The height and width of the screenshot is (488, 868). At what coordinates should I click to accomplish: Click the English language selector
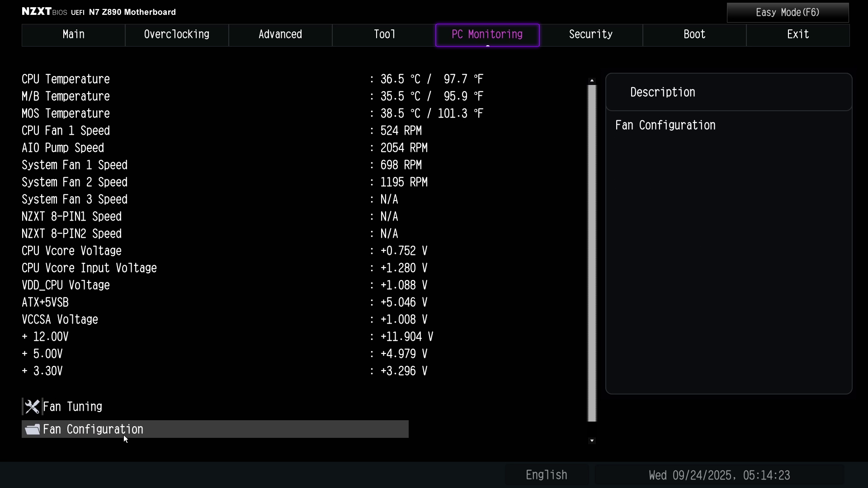pos(546,475)
